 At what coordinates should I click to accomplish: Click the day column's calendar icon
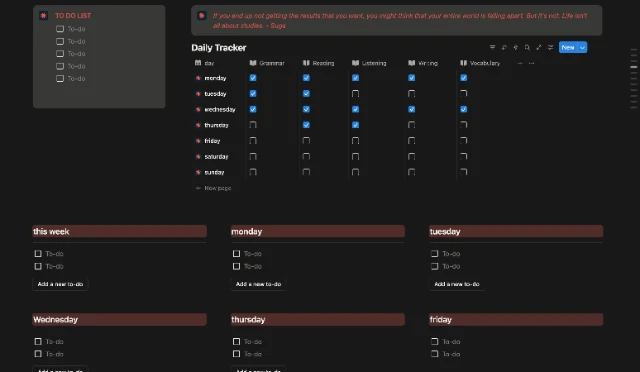click(198, 63)
